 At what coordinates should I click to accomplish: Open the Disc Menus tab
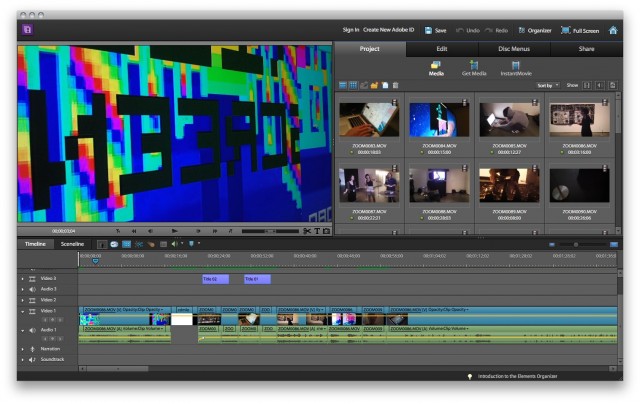pyautogui.click(x=514, y=48)
